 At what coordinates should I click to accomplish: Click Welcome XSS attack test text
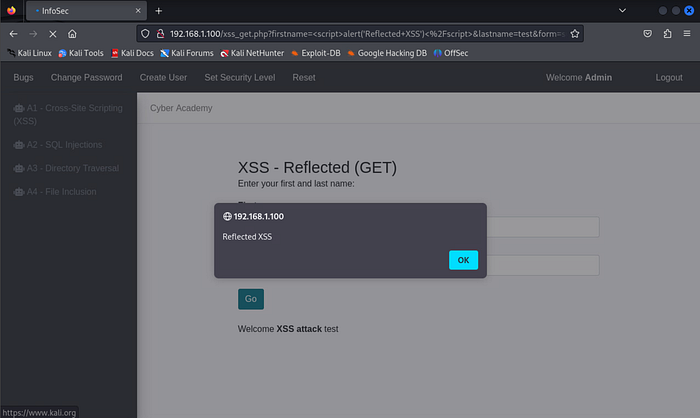coord(288,329)
